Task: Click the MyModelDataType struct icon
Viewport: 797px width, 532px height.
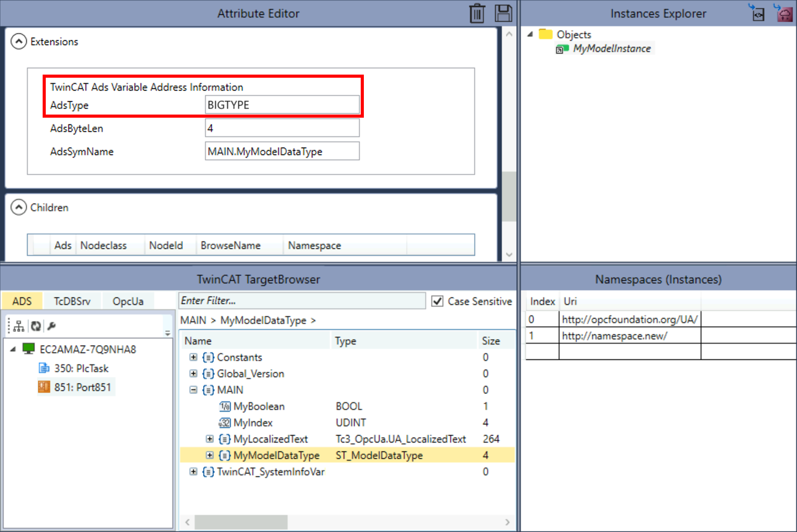Action: [224, 455]
